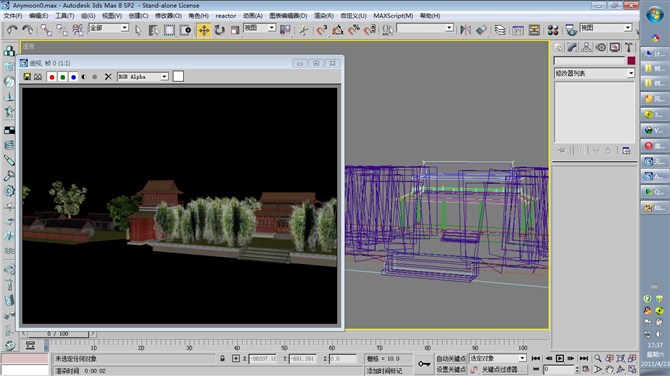
Task: Switch to the Display panel tab
Action: click(615, 47)
